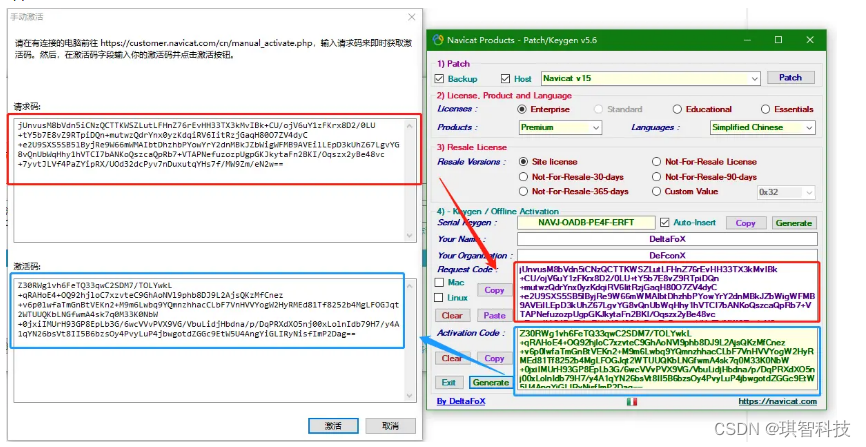Generate the activation code
Screen dimensions: 866x447
click(x=490, y=382)
